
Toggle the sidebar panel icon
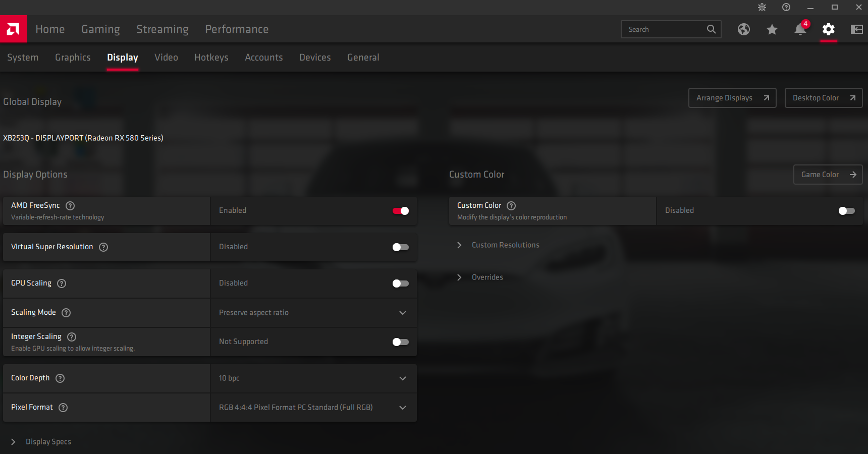[x=857, y=29]
